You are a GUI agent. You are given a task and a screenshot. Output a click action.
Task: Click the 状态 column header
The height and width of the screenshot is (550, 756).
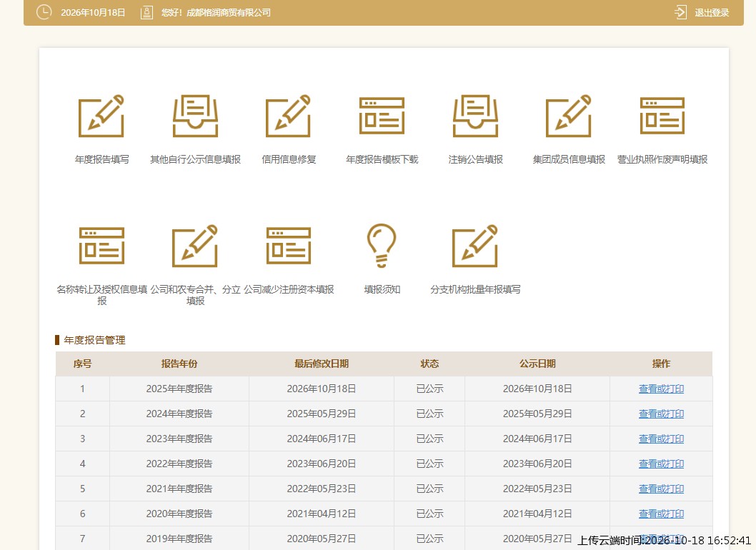429,364
